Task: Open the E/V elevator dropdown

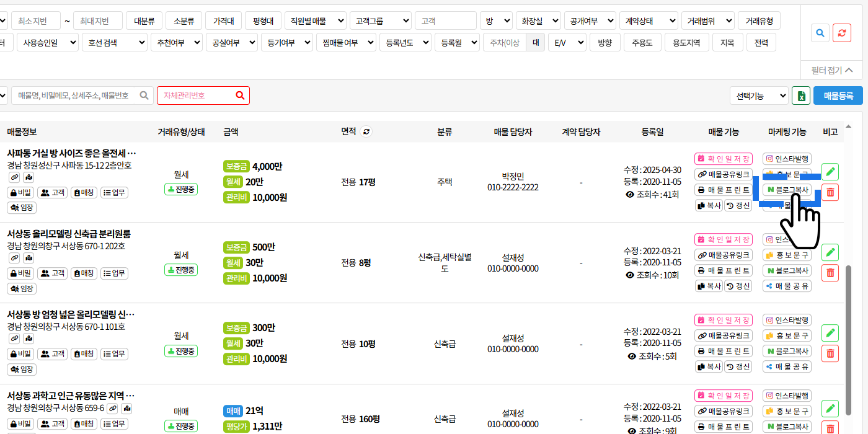Action: click(567, 42)
